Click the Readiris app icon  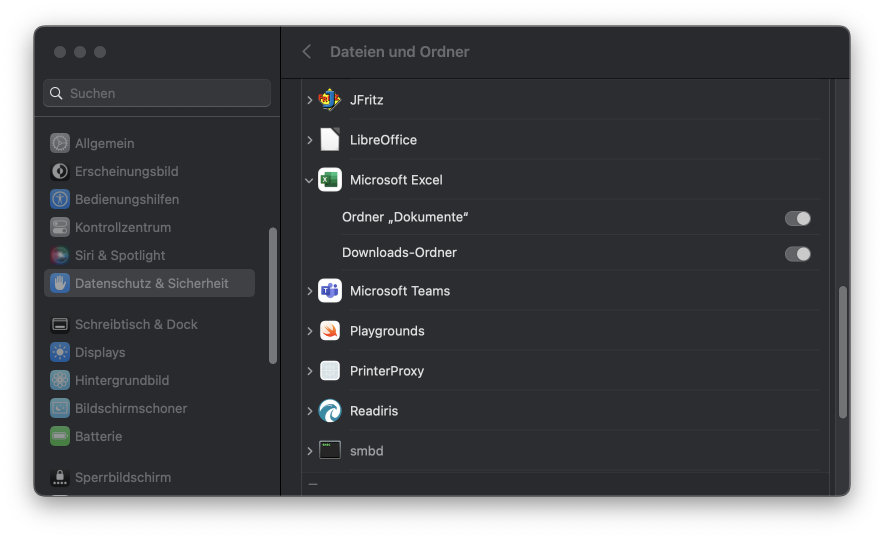click(330, 411)
